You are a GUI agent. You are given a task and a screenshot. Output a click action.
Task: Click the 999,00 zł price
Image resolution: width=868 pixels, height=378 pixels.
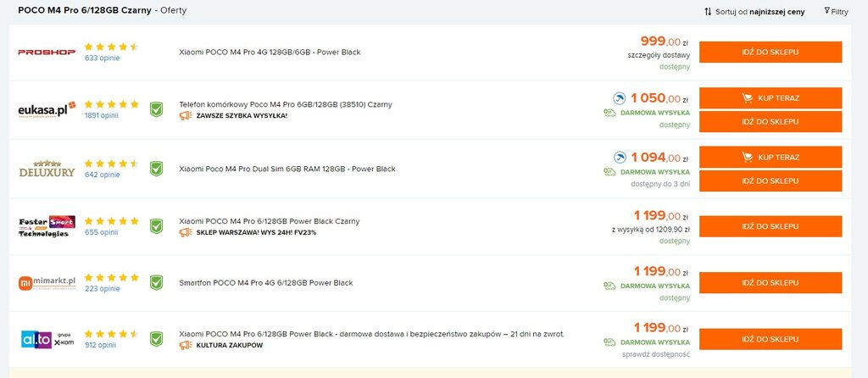(x=665, y=41)
